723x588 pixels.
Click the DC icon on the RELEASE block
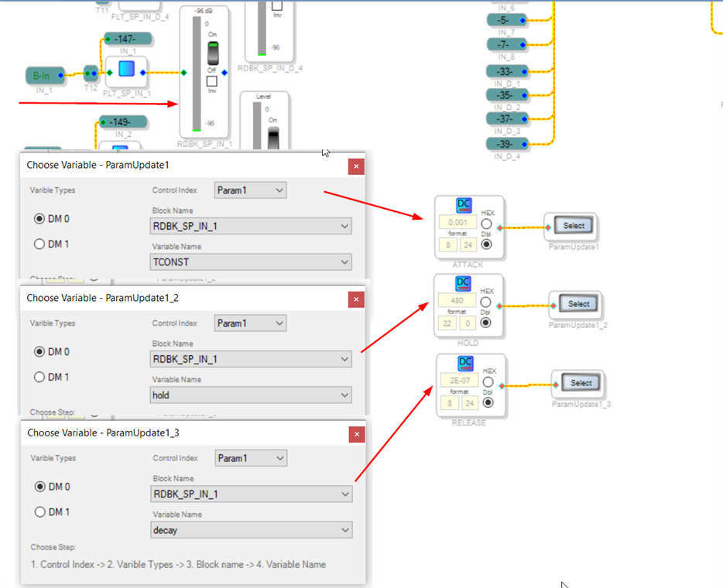[x=465, y=363]
